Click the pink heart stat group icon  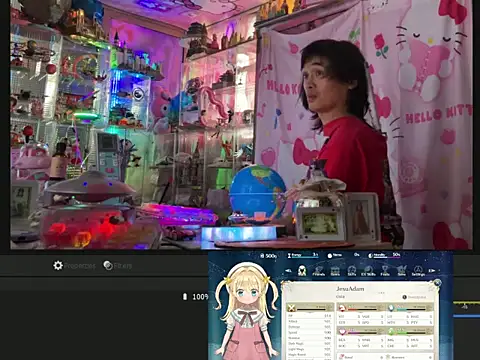[x=342, y=331]
